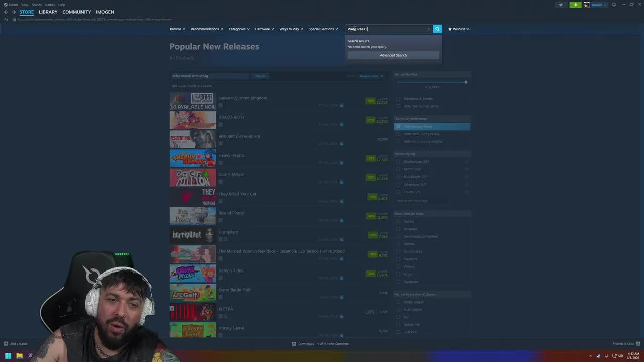Open the Release date sort dropdown
The image size is (644, 362).
point(371,76)
